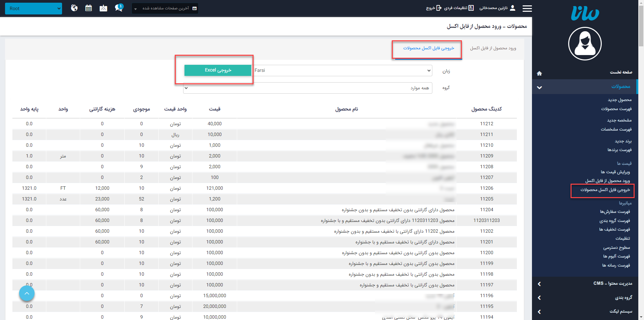644x320 pixels.
Task: Switch to ورود محصول از فایل اکسل tab
Action: (x=493, y=48)
